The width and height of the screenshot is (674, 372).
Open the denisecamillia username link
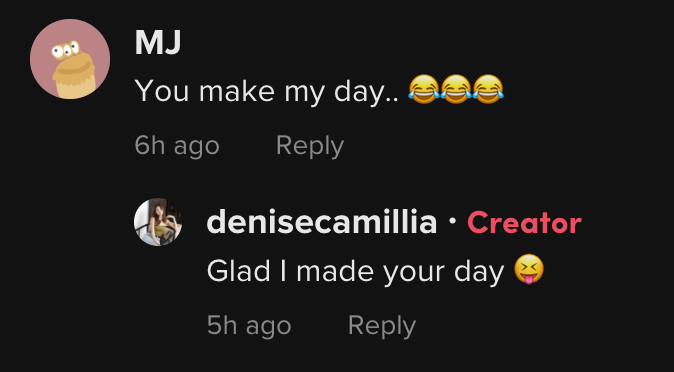(x=322, y=222)
